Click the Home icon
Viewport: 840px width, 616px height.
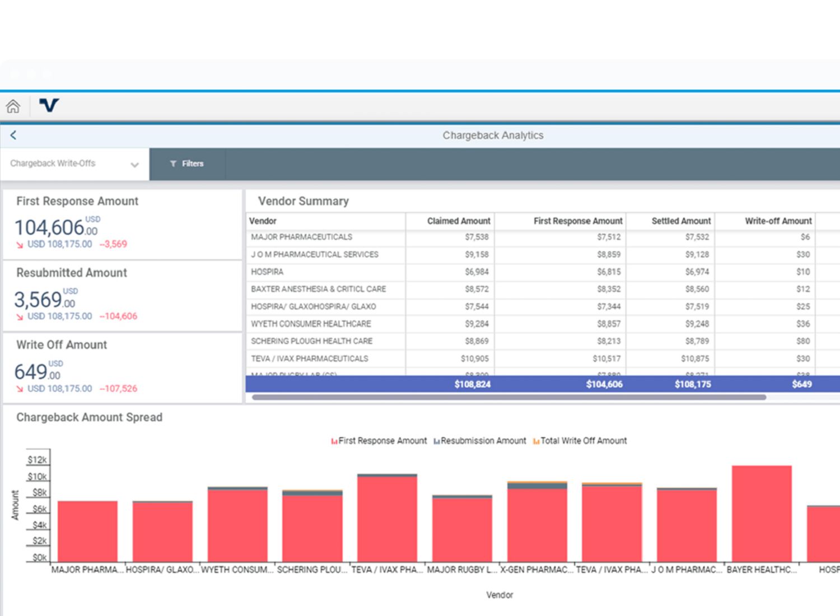pos(13,106)
